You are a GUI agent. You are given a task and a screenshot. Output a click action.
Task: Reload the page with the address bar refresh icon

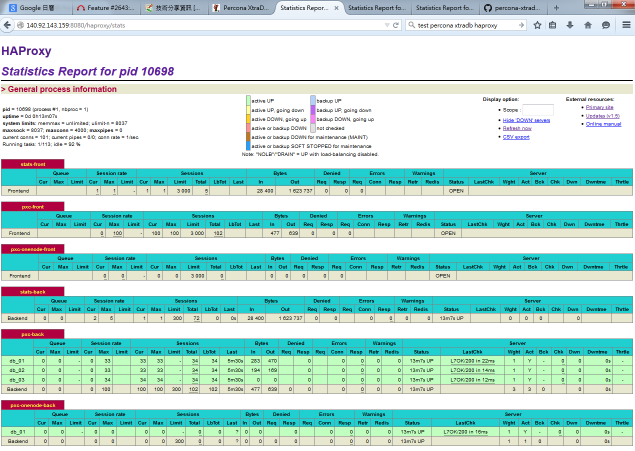(396, 25)
